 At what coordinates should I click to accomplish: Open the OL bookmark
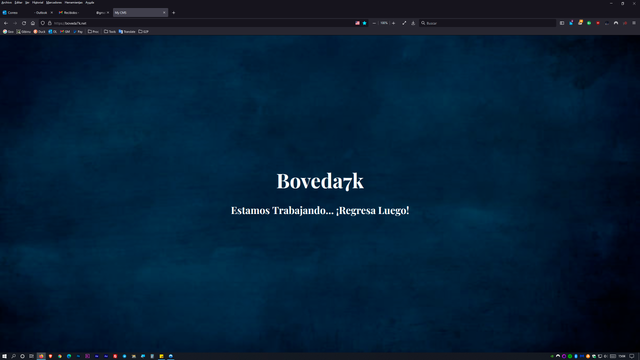pyautogui.click(x=53, y=31)
